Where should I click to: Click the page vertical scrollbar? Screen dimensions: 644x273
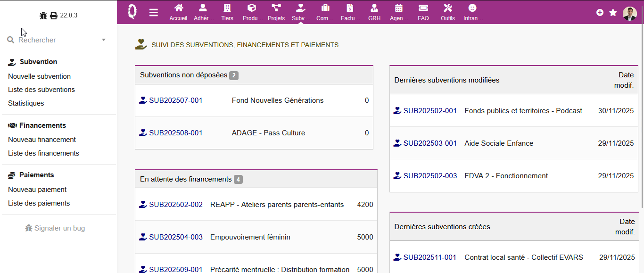(642, 118)
